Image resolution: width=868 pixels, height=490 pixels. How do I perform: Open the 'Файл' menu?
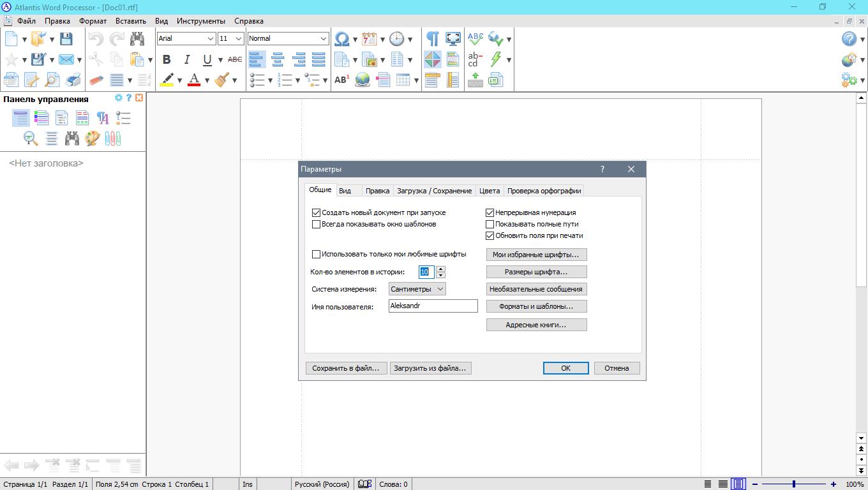point(26,21)
